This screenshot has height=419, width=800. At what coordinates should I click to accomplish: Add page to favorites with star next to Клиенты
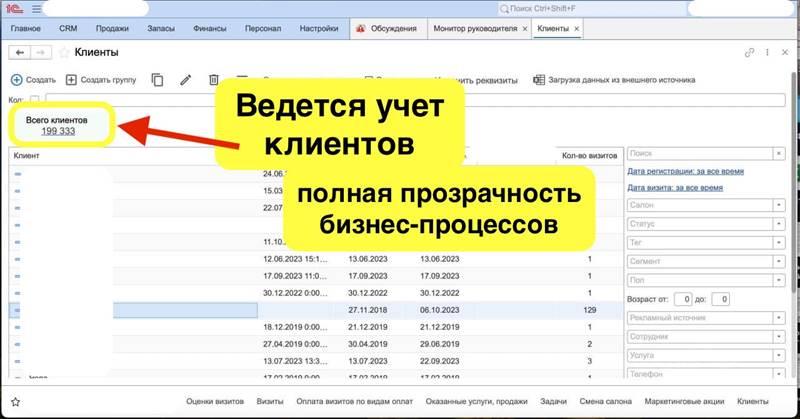click(x=65, y=51)
